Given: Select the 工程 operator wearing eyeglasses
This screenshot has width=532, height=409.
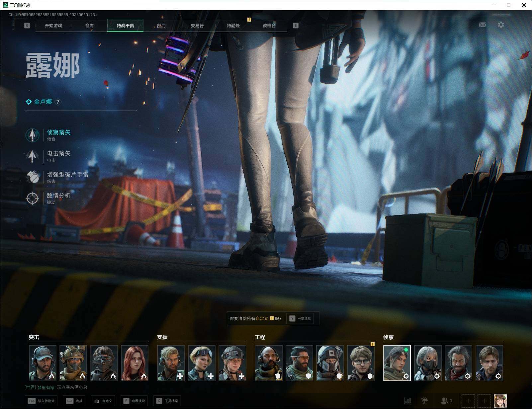Looking at the screenshot, I should click(x=361, y=363).
